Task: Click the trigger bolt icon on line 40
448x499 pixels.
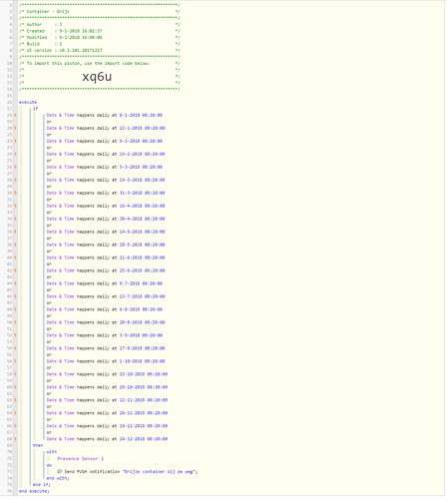Action: [15, 257]
